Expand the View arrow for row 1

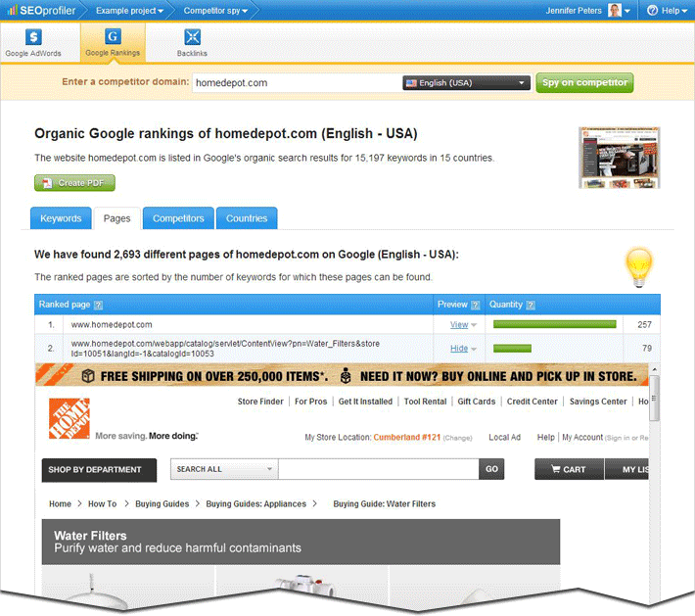474,325
